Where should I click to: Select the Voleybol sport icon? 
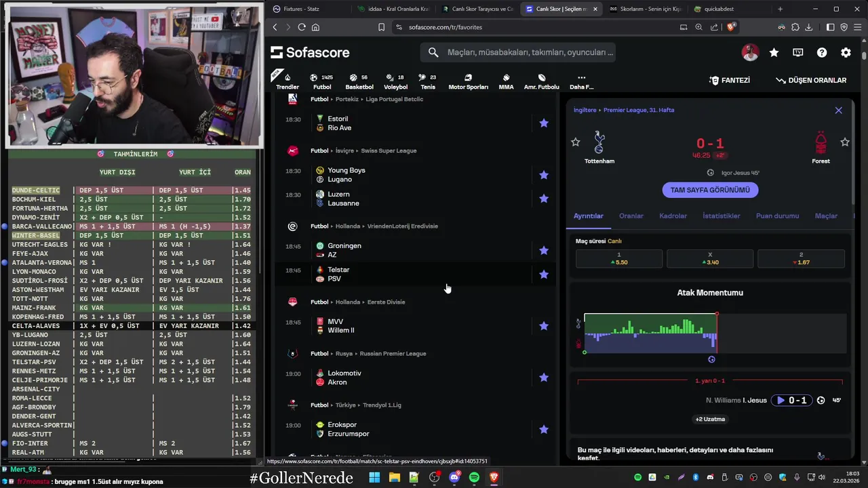pyautogui.click(x=395, y=81)
